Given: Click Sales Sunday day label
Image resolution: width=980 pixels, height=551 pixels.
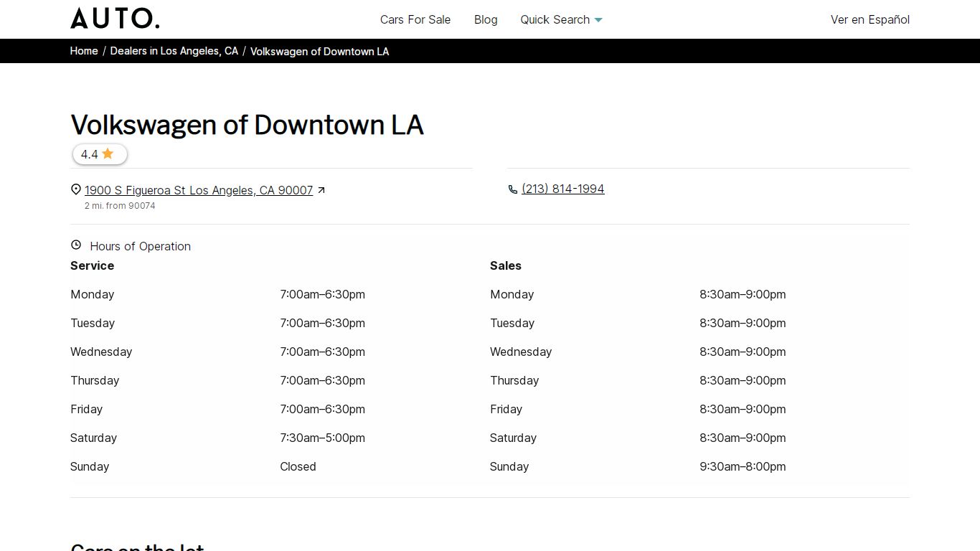Looking at the screenshot, I should 509,466.
